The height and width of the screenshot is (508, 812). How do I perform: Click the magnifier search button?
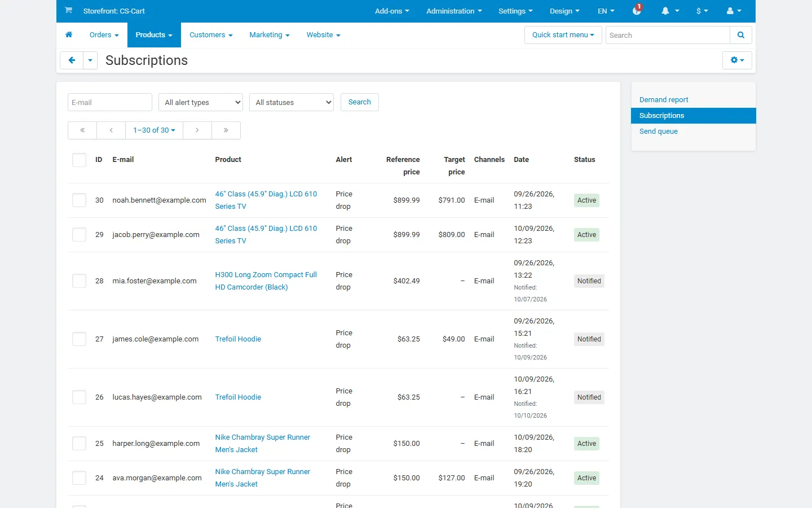[x=741, y=35]
